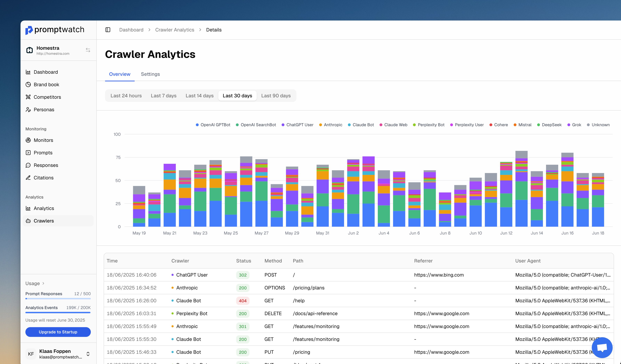
Task: Click the Time column header
Action: 112,261
